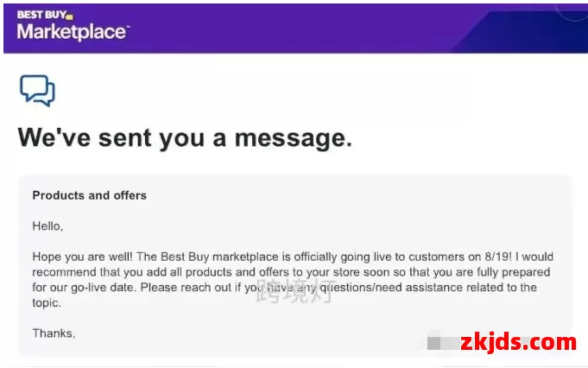Click the word 'topic.' ending the message
The width and height of the screenshot is (588, 368).
(x=47, y=302)
